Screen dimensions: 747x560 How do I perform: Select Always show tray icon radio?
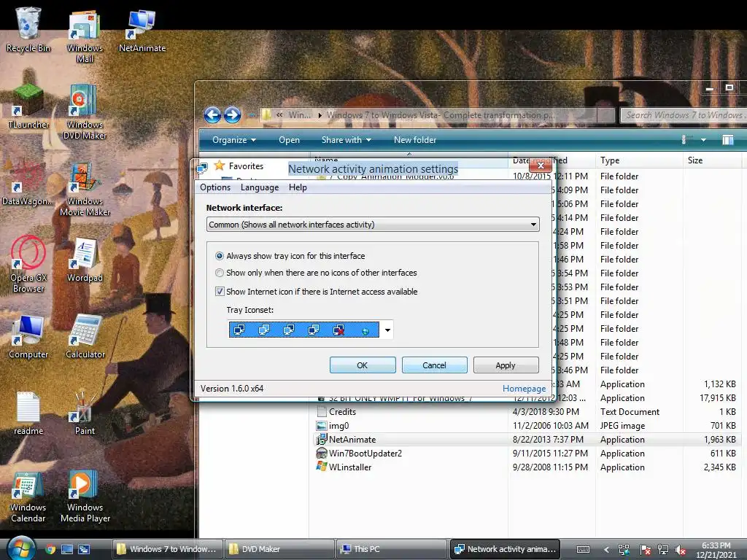point(219,256)
